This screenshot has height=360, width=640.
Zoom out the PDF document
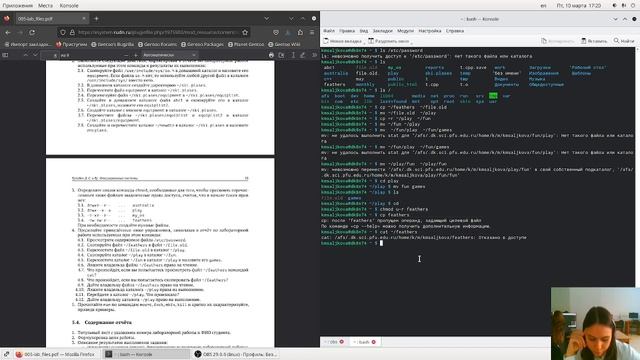[x=126, y=55]
